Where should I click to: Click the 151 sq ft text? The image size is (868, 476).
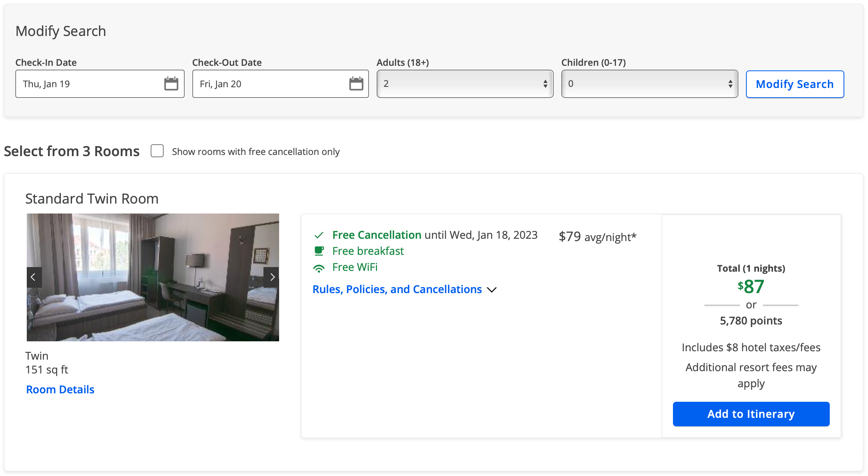point(47,370)
